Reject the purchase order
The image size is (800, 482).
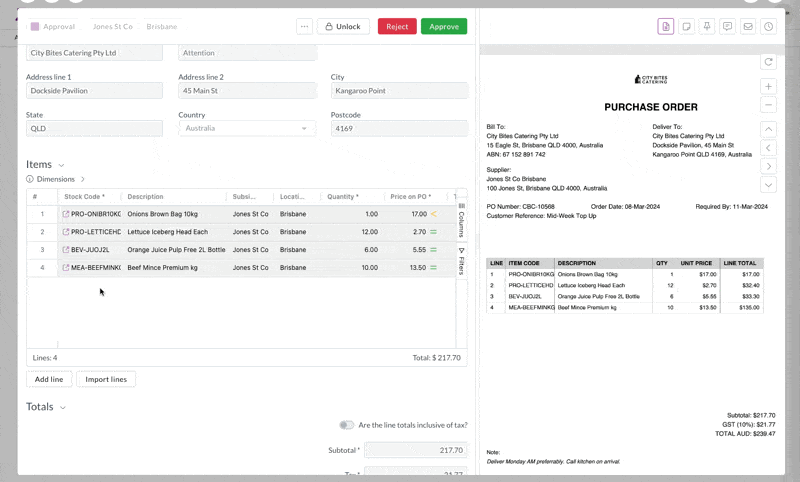click(x=397, y=27)
